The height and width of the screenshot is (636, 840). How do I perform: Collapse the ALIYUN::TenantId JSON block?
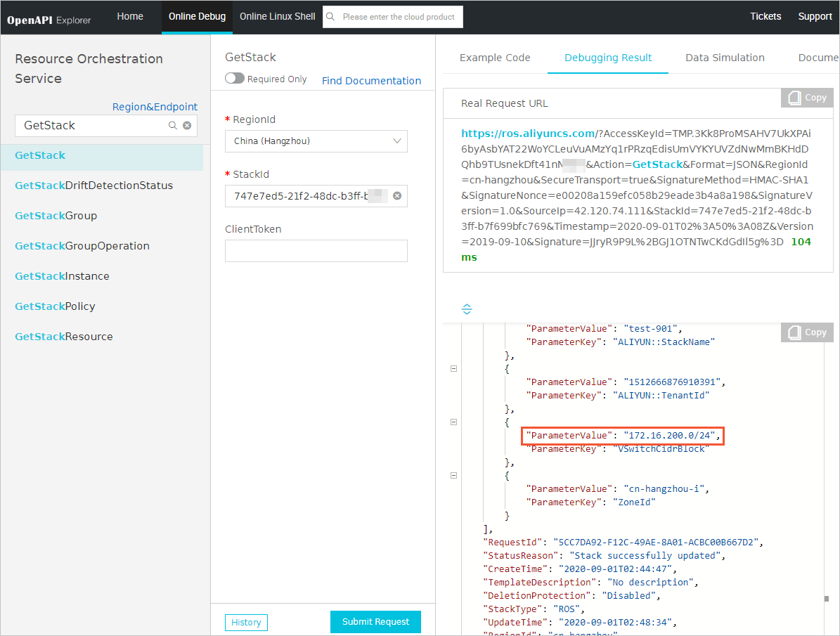tap(454, 369)
